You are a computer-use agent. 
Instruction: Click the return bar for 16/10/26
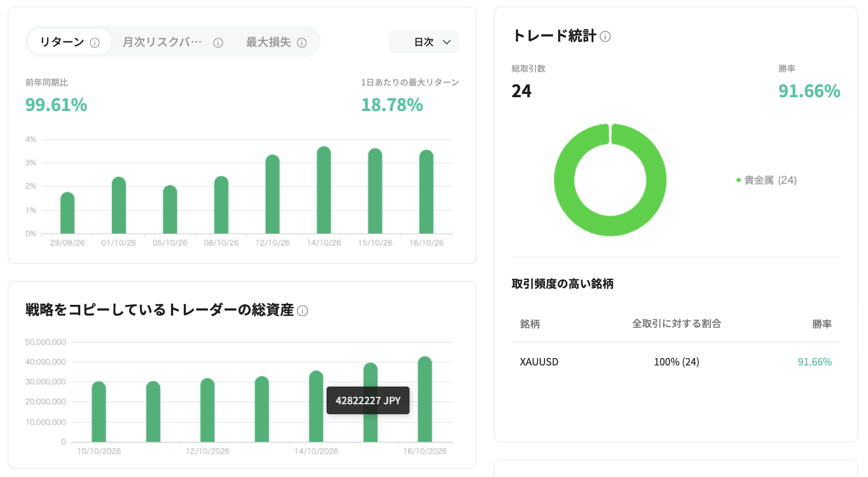click(427, 192)
